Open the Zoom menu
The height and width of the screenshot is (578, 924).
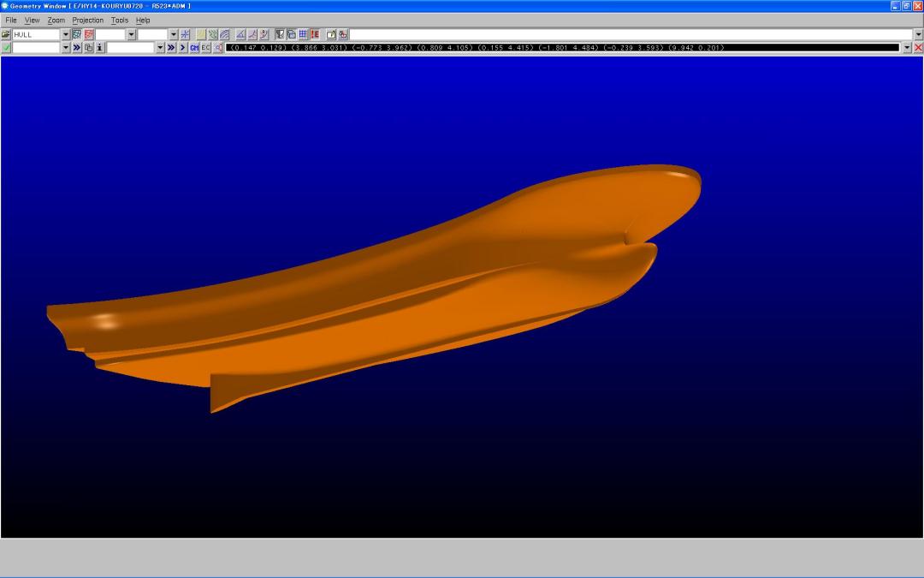pos(56,20)
